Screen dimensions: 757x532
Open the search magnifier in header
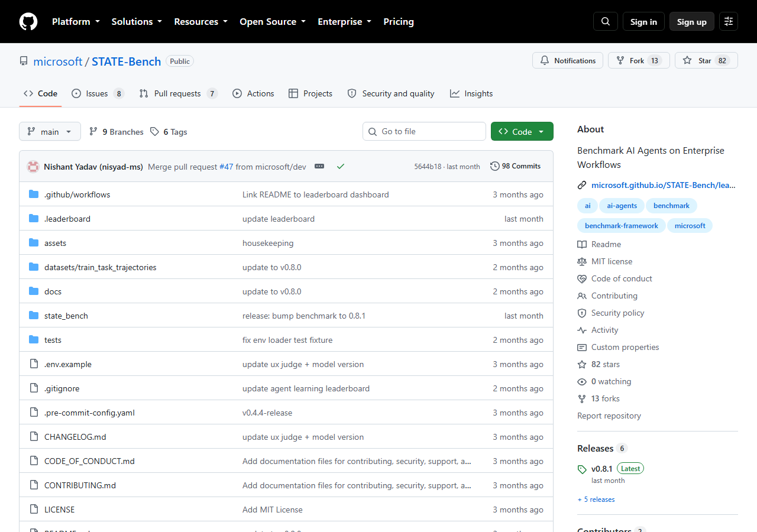coord(606,21)
